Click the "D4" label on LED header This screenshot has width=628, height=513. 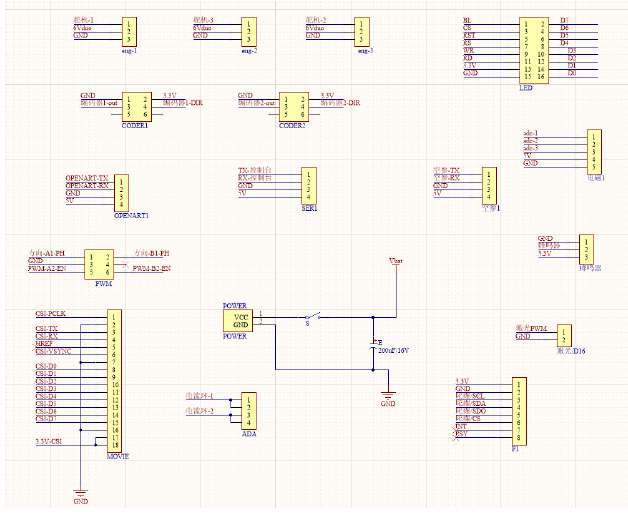coord(564,43)
